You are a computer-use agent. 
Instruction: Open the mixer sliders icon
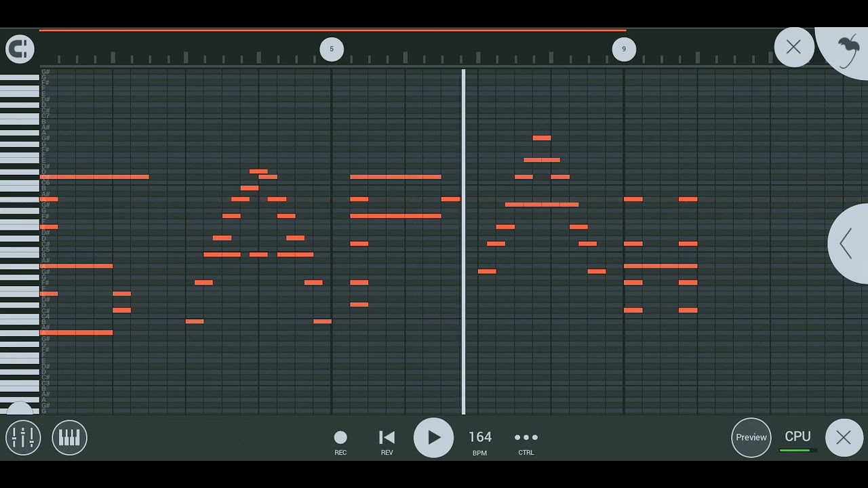point(23,437)
